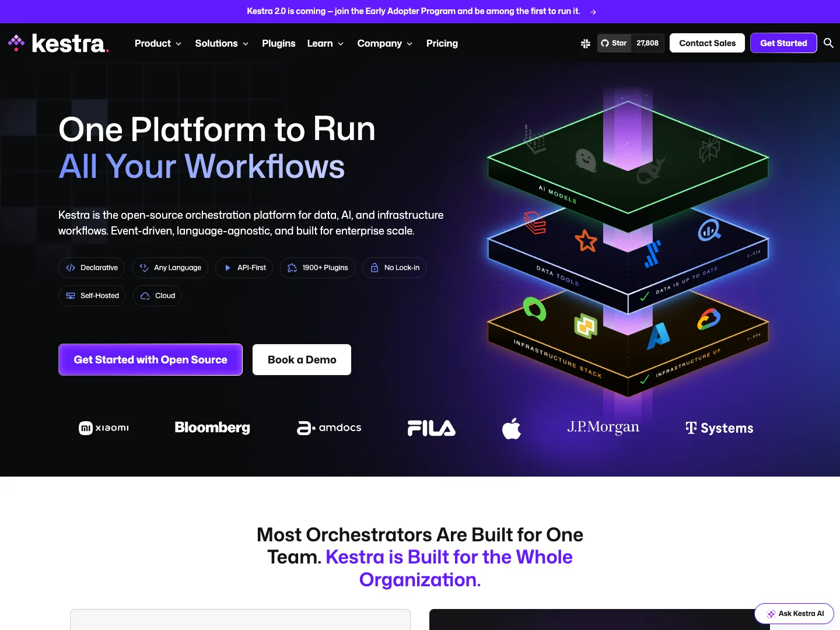Screen dimensions: 840x630
Task: Click the Get Started header button
Action: pyautogui.click(x=783, y=43)
